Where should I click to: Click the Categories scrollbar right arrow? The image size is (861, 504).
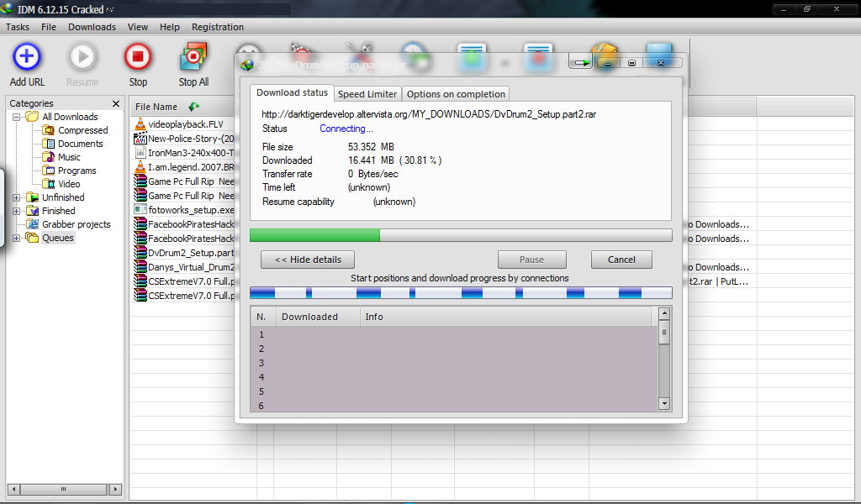pyautogui.click(x=115, y=489)
